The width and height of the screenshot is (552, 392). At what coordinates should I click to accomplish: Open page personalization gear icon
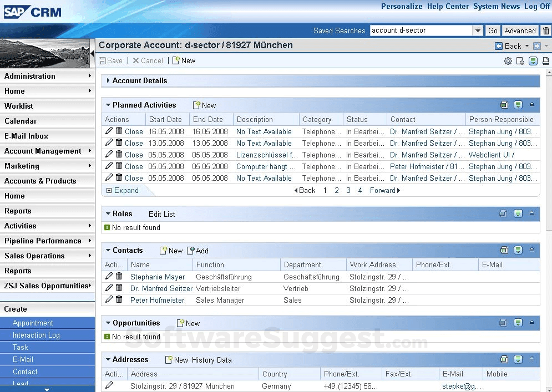tap(508, 61)
